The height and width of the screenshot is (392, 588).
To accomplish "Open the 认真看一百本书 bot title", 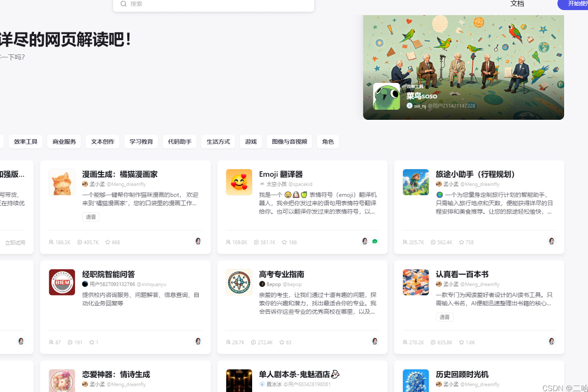I will [462, 275].
